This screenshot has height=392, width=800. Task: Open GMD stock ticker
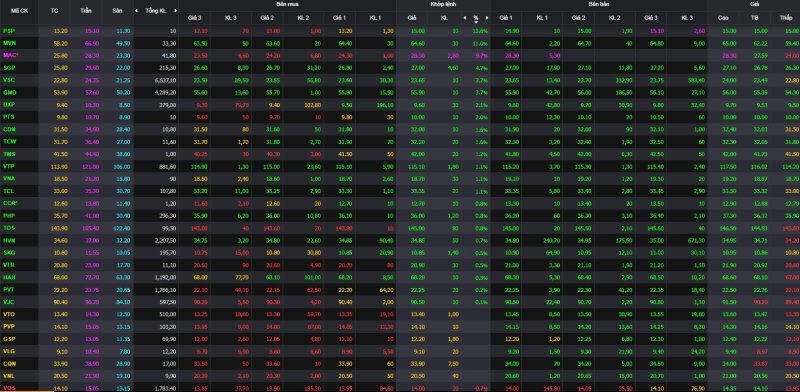(x=9, y=92)
